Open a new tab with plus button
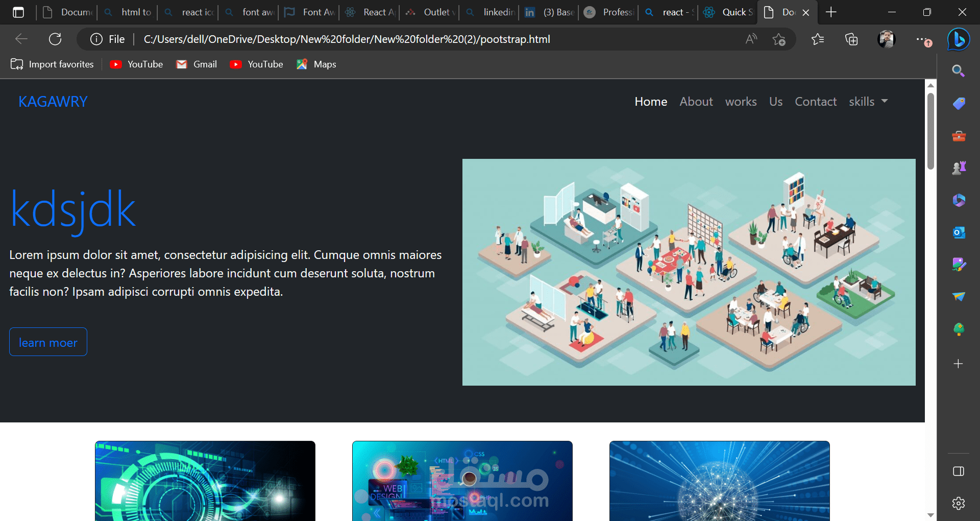 (x=831, y=12)
